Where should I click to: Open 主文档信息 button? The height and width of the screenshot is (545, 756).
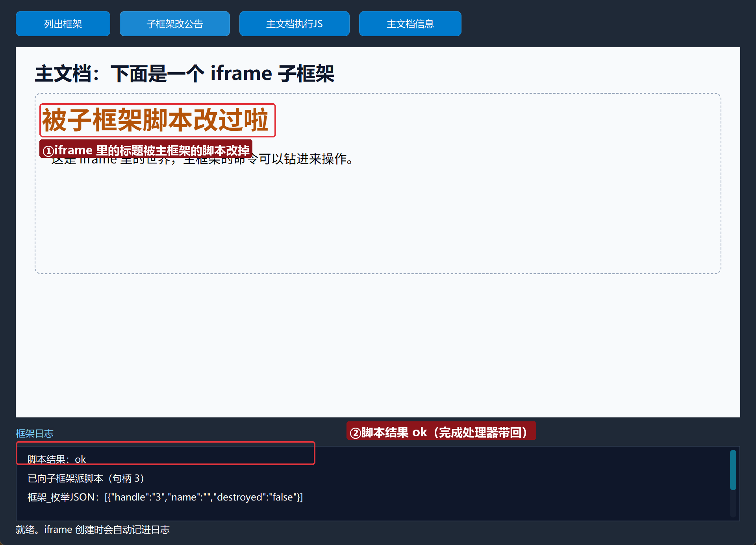(x=410, y=24)
